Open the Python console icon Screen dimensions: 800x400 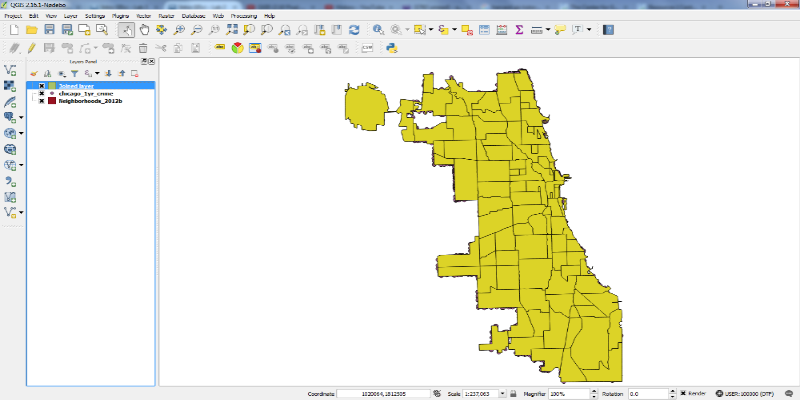[393, 47]
